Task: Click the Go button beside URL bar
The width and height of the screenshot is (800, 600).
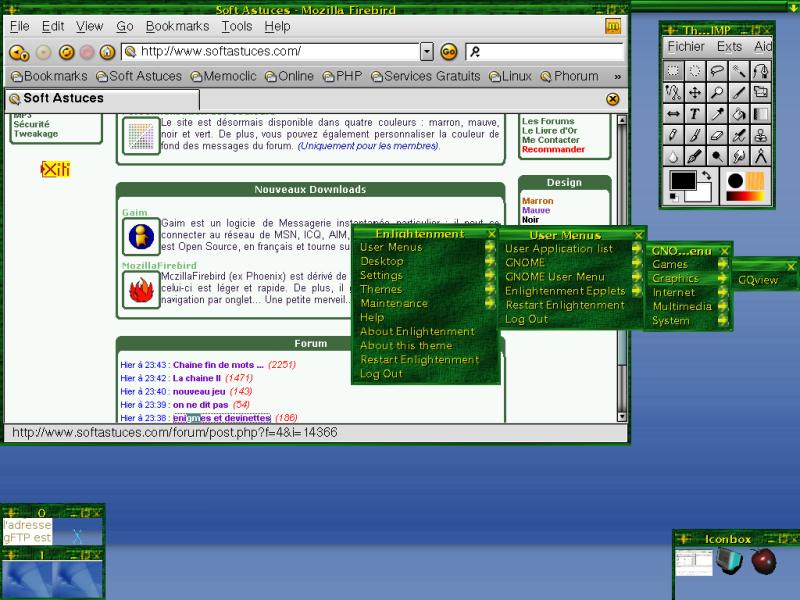Action: [x=448, y=52]
